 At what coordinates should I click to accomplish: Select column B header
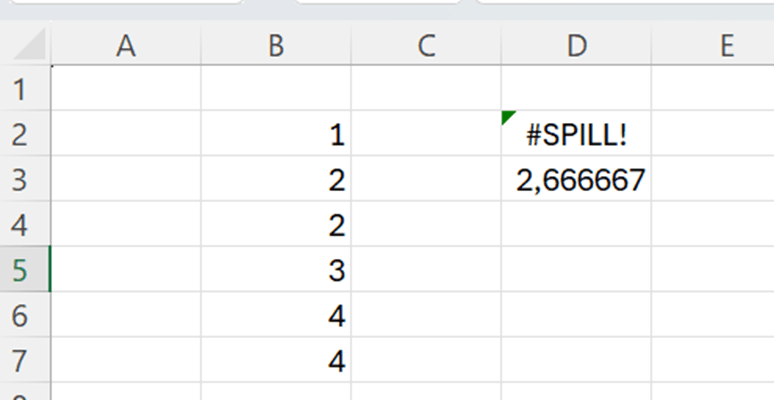(x=275, y=45)
